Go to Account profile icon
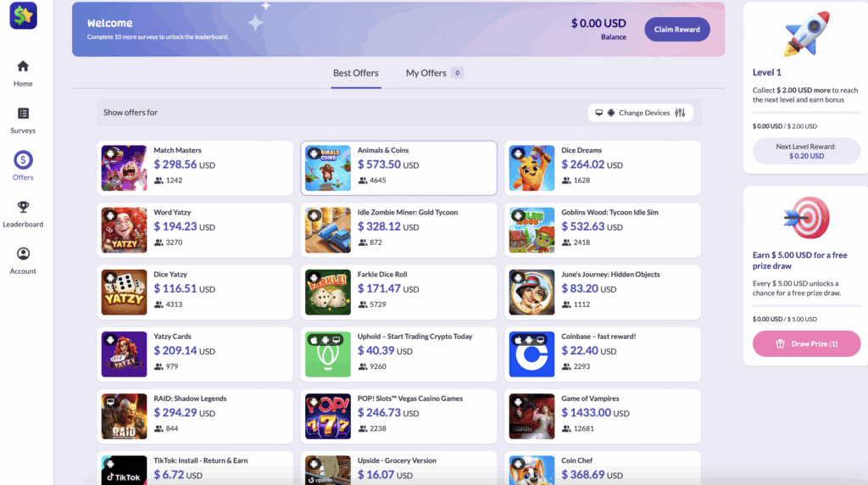 point(23,254)
